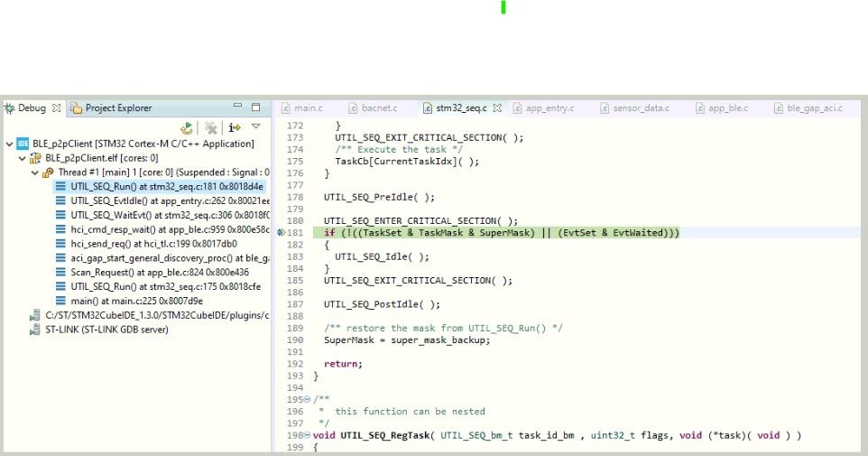Click the C file icon on main.c tab

pyautogui.click(x=286, y=108)
